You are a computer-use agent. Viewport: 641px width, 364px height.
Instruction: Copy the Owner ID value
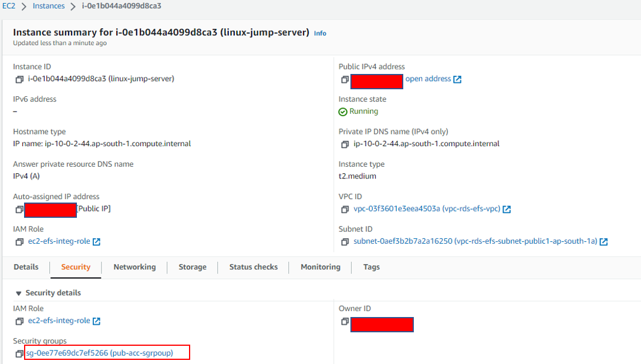[x=345, y=322]
